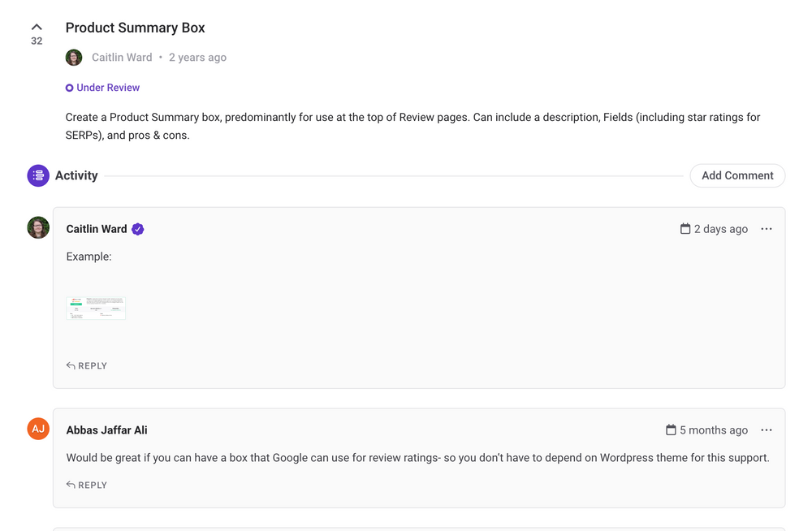Screen dimensions: 812x531
Task: Reply to Abbas Jaffar Ali's comment
Action: 86,485
